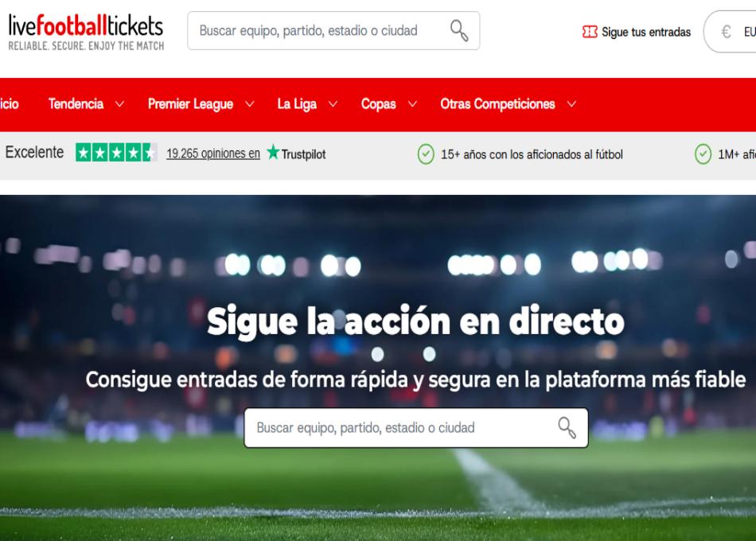Open the Sigue tus entradas link
Image resolution: width=756 pixels, height=541 pixels.
[x=645, y=33]
